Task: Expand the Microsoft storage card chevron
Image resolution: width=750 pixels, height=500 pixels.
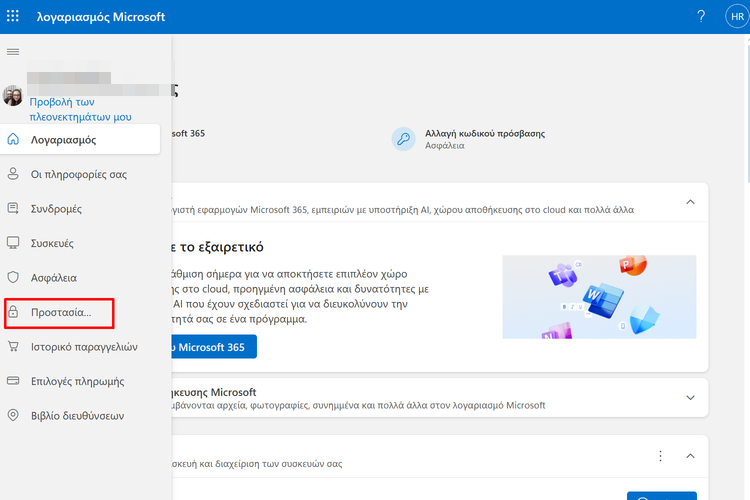Action: click(690, 397)
